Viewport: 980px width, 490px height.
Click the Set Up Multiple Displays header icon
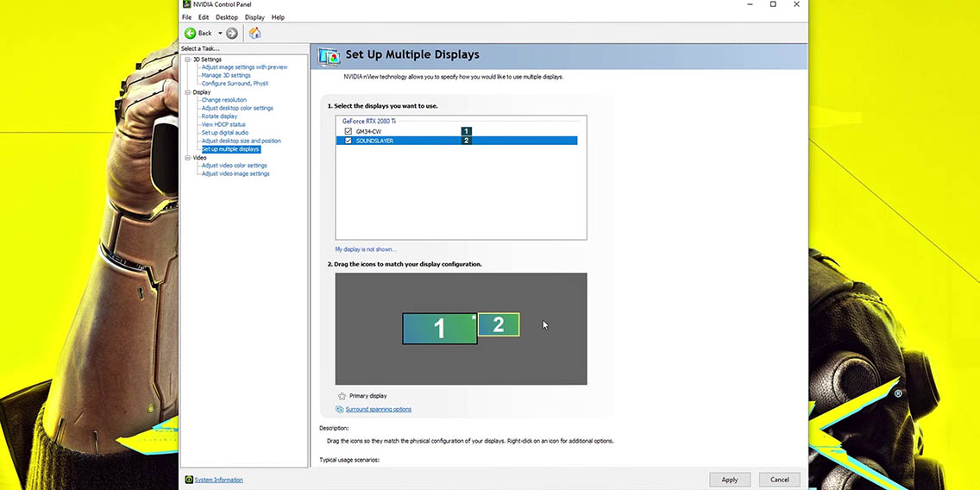330,56
